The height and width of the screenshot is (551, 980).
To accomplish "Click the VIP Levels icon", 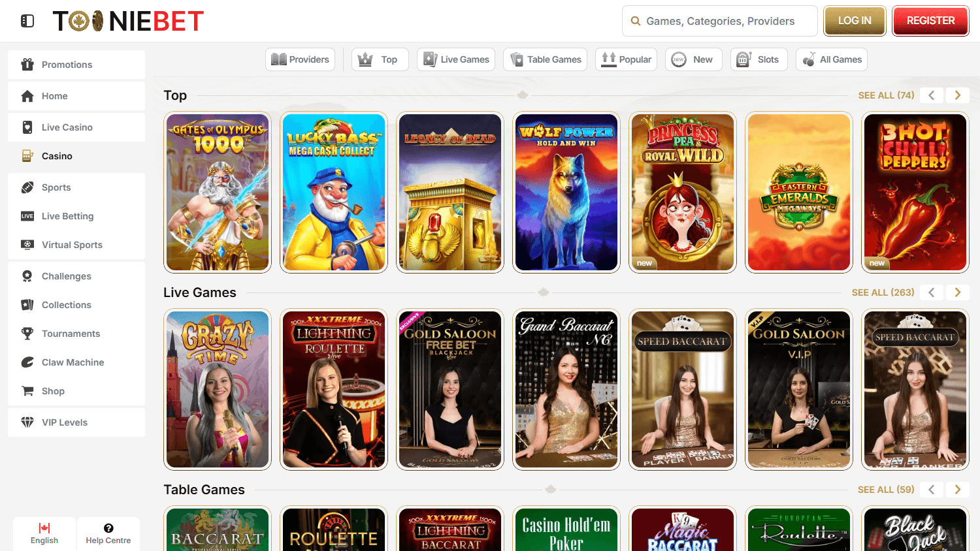I will [27, 422].
